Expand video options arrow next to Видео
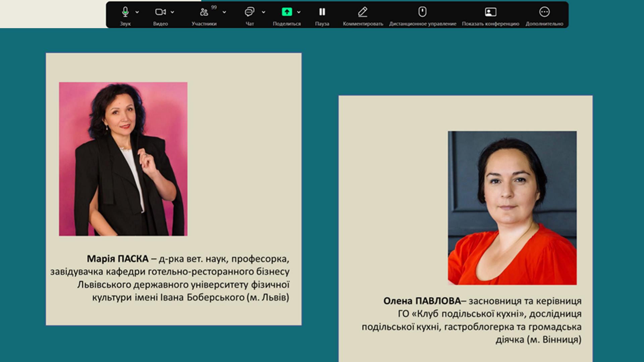This screenshot has height=362, width=644. (172, 12)
